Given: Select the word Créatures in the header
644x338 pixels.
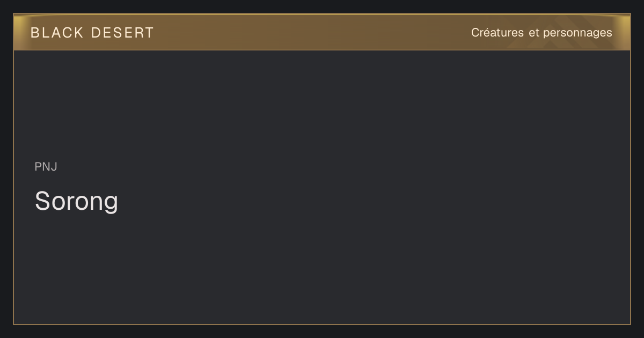Looking at the screenshot, I should 497,33.
